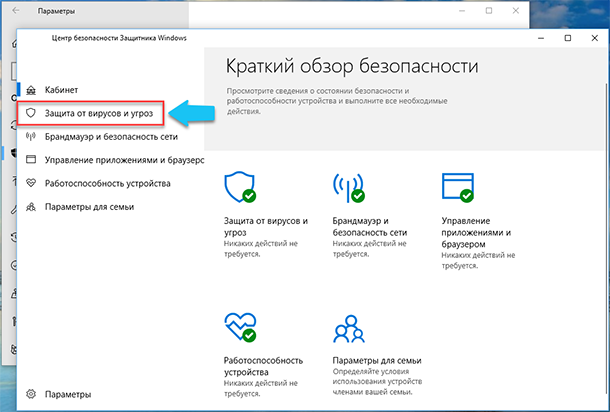
Task: Open the large firewall antenna tile icon
Action: click(349, 188)
